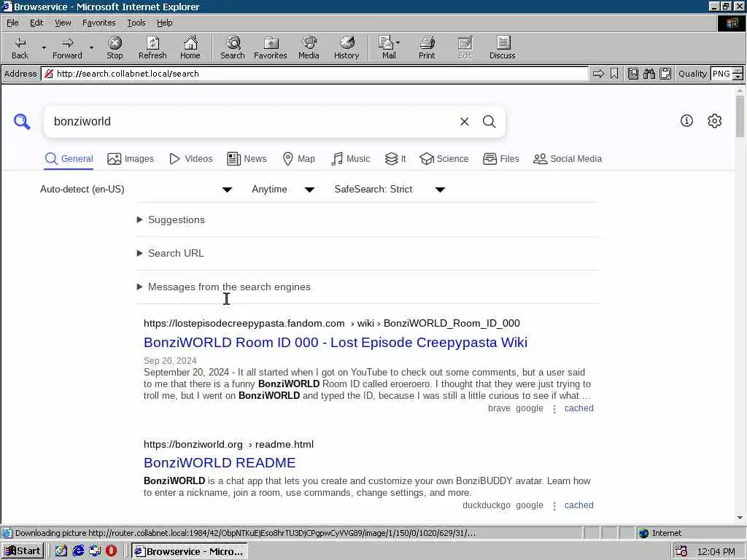
Task: Open cached link for the Creepypasta result
Action: coord(578,408)
